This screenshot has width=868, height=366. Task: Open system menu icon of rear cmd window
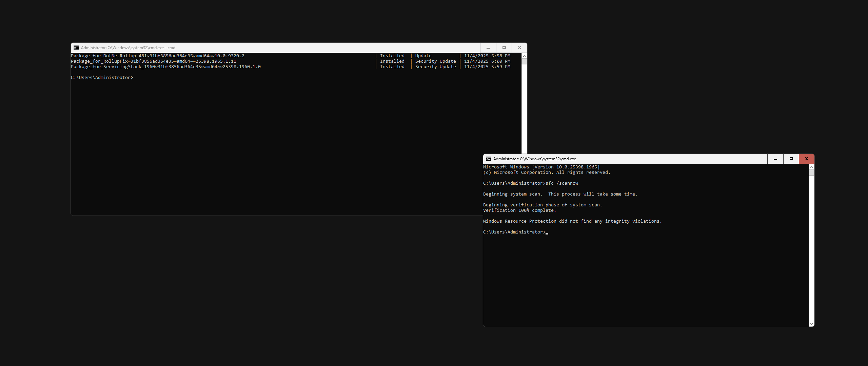[x=76, y=48]
